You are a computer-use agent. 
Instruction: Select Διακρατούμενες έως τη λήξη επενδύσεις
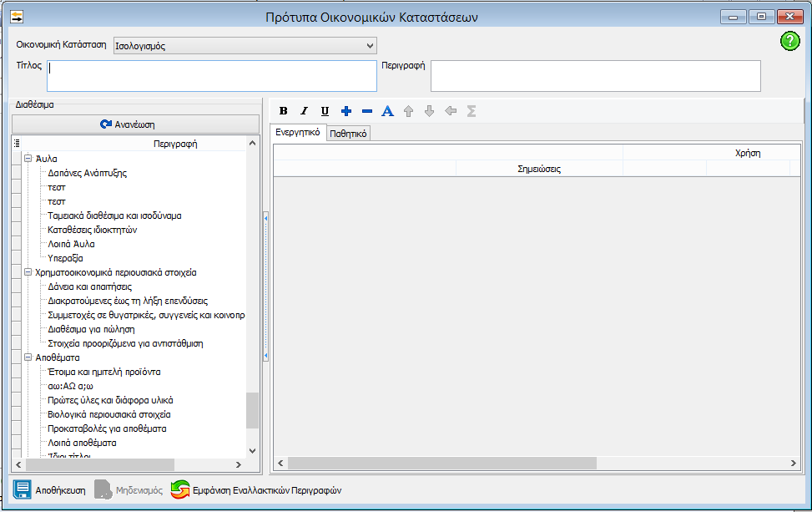(128, 301)
